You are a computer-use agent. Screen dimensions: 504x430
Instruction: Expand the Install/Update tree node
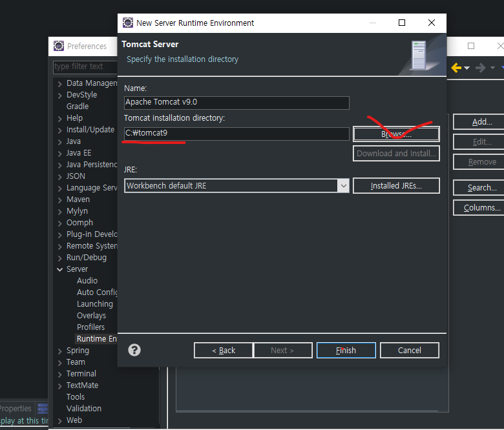click(x=60, y=130)
